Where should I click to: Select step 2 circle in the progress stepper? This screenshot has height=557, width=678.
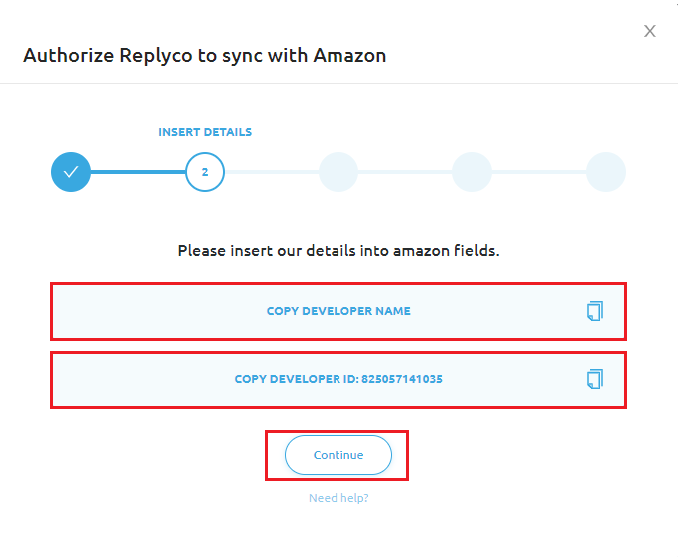tap(205, 172)
